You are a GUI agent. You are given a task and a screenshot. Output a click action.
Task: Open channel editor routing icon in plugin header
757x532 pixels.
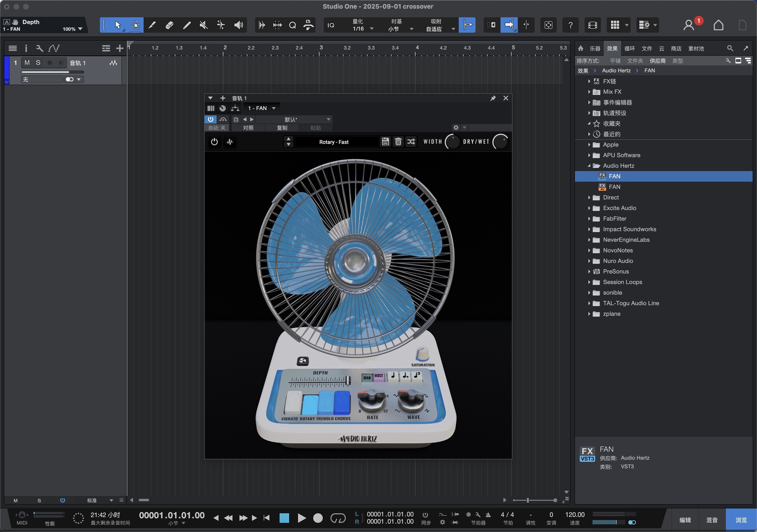(x=235, y=108)
